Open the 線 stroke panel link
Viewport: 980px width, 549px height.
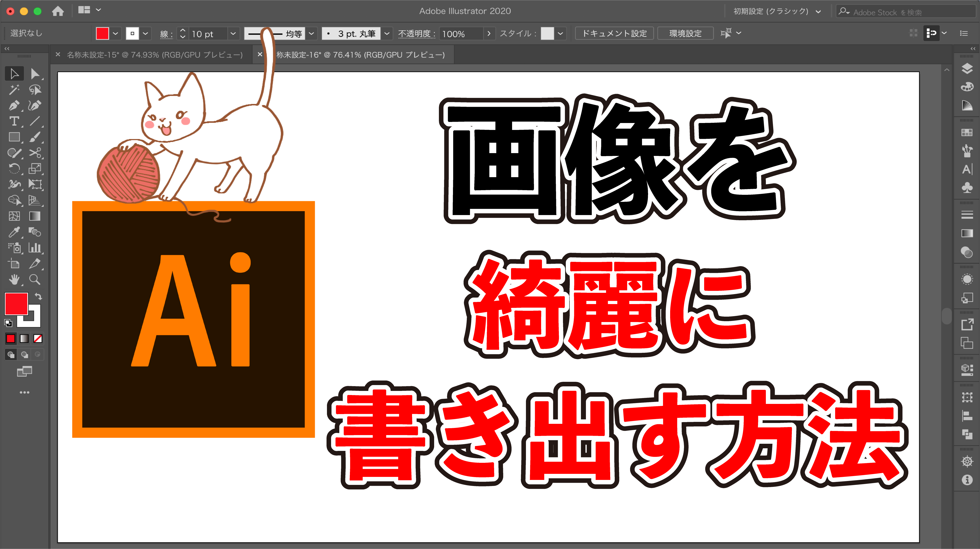tap(166, 34)
